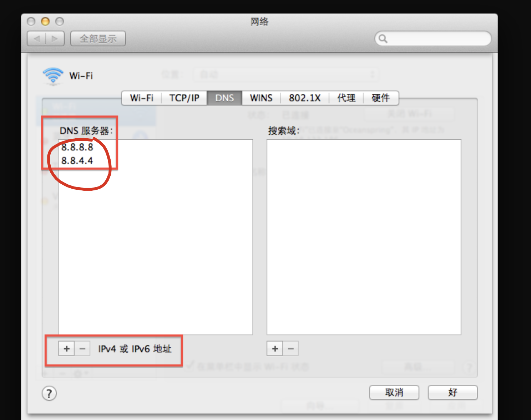Click inside the 搜索域 search domains list
This screenshot has width=531, height=420.
click(364, 237)
